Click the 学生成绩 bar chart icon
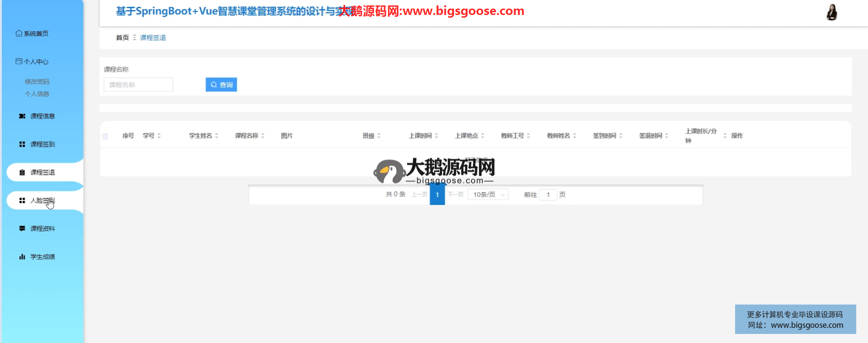The image size is (868, 343). (22, 257)
